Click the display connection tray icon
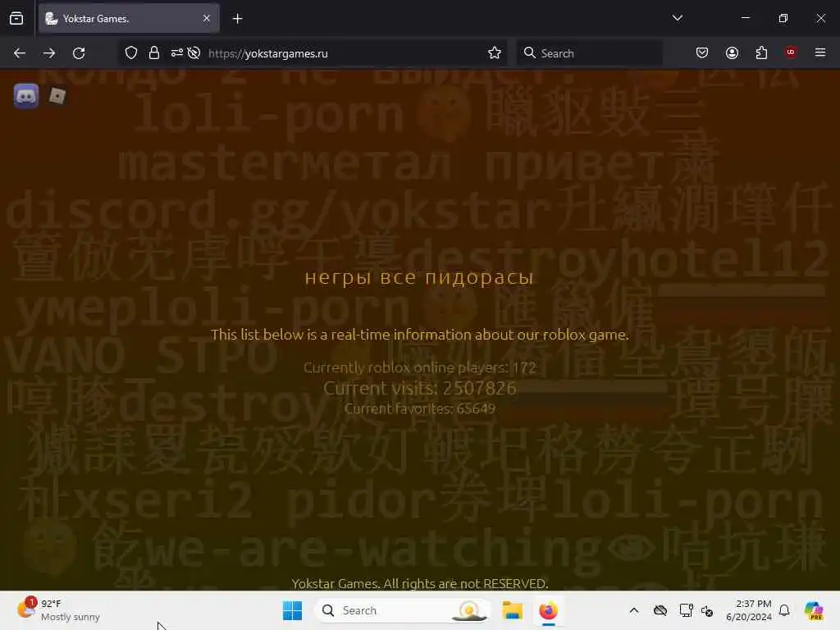840x630 pixels. point(686,610)
